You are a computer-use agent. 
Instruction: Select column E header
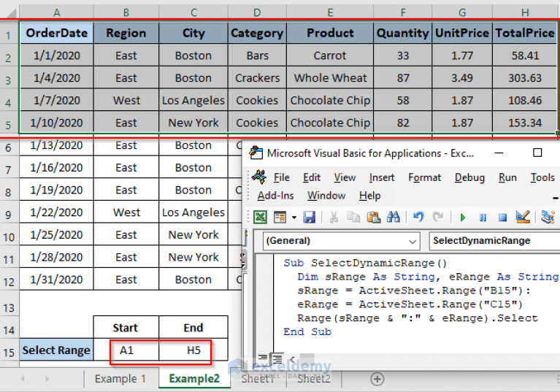coord(330,13)
